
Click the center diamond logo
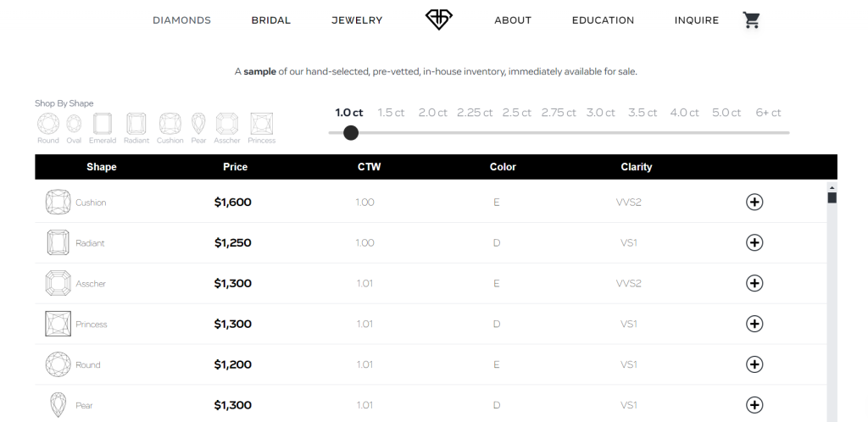[x=439, y=19]
